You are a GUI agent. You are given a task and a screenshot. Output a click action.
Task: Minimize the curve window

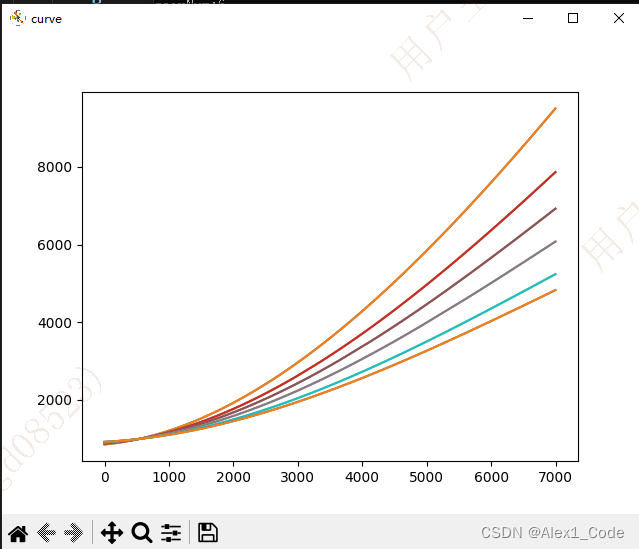[x=528, y=18]
